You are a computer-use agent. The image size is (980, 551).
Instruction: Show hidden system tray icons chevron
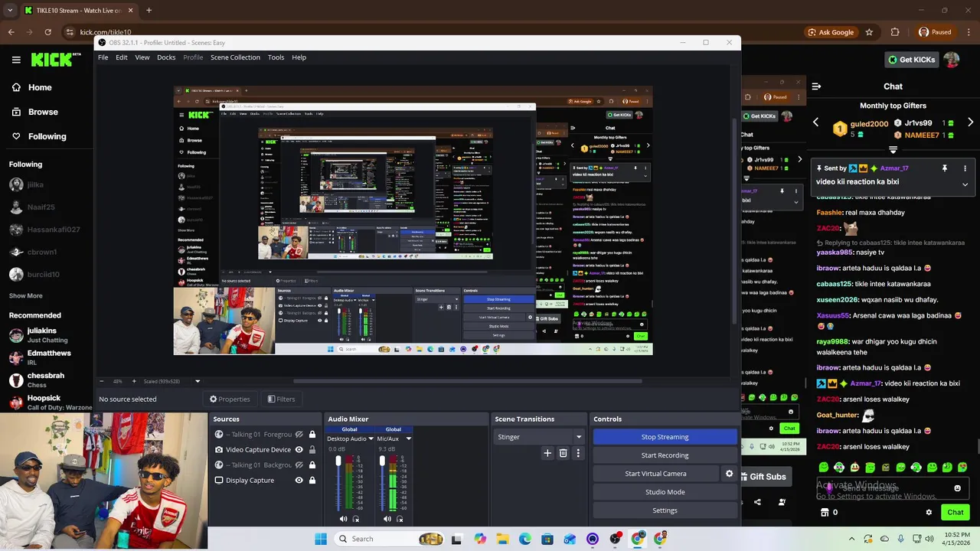pyautogui.click(x=851, y=539)
